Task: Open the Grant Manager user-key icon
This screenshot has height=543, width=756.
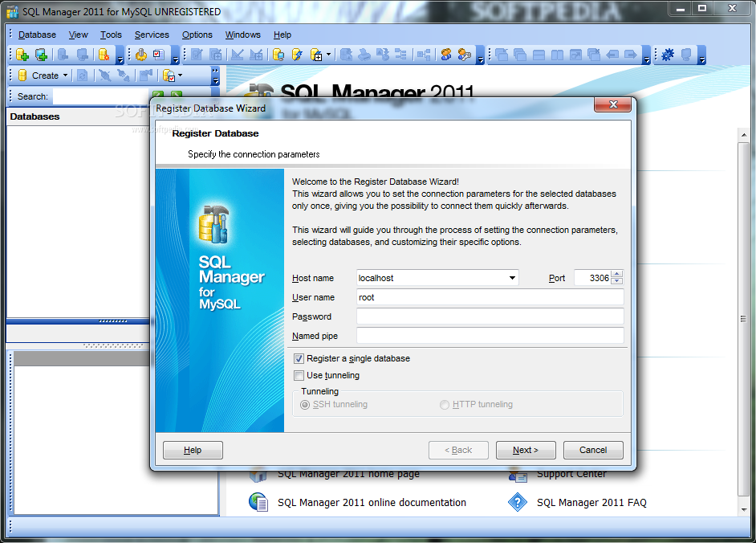Action: point(465,55)
